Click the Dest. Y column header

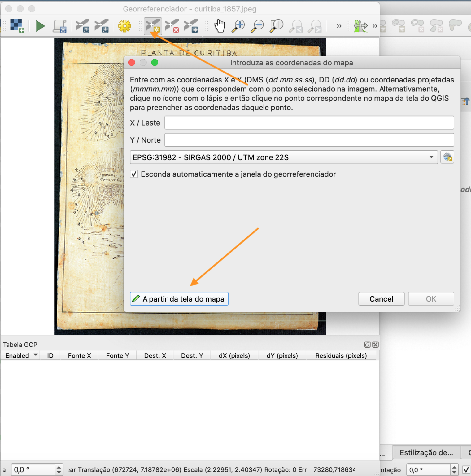[192, 355]
